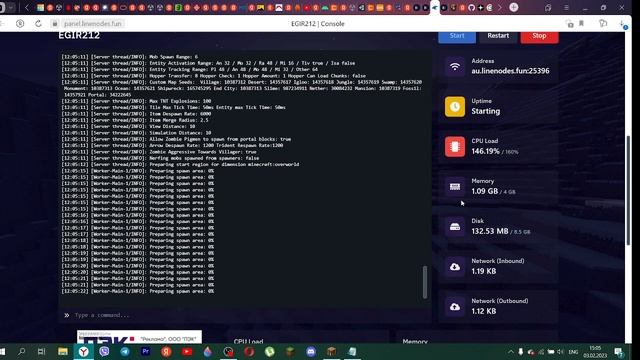Click the address bar URL panel.linenodes.fun
The width and height of the screenshot is (640, 360).
pos(93,24)
